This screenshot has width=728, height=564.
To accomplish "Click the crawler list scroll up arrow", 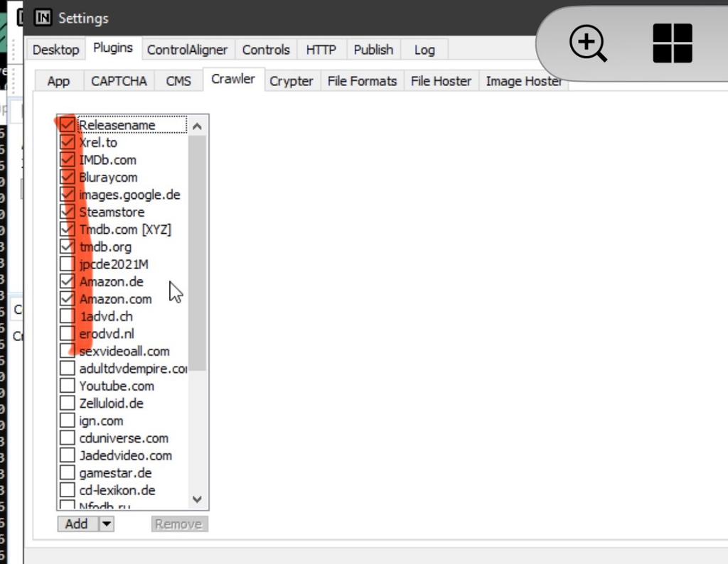I will coord(197,126).
